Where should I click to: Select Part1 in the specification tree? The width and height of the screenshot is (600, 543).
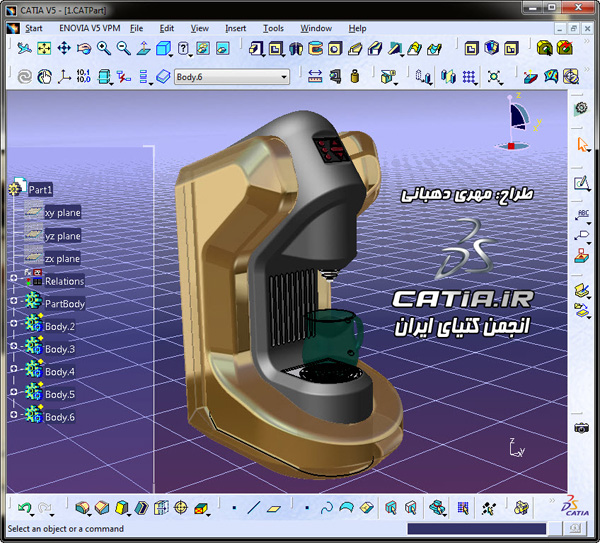coord(40,189)
